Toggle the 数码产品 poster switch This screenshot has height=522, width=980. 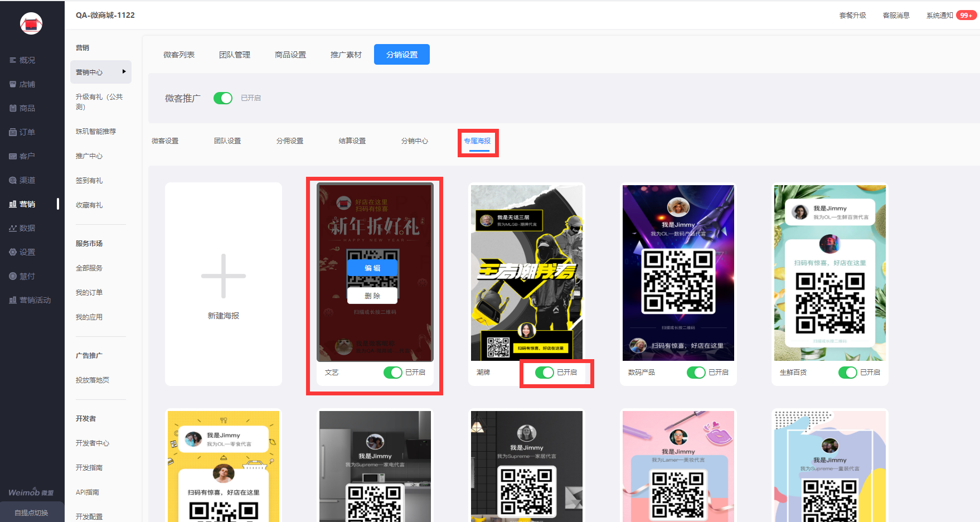point(696,373)
